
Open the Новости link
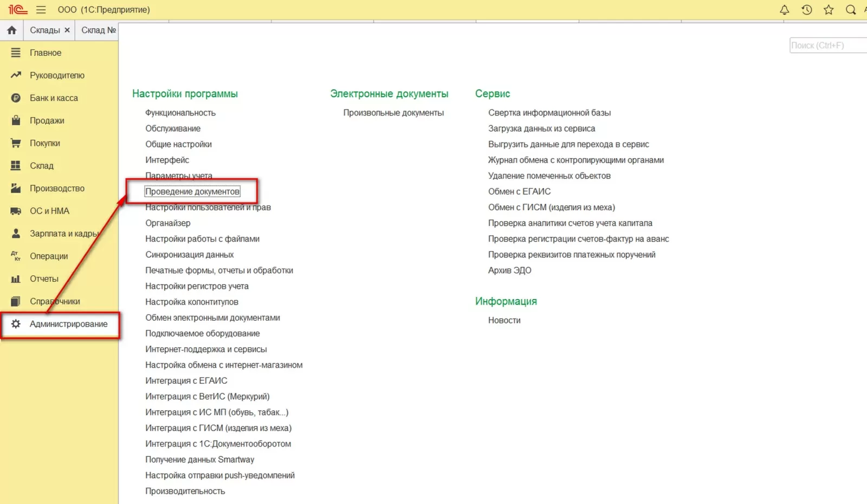point(504,320)
